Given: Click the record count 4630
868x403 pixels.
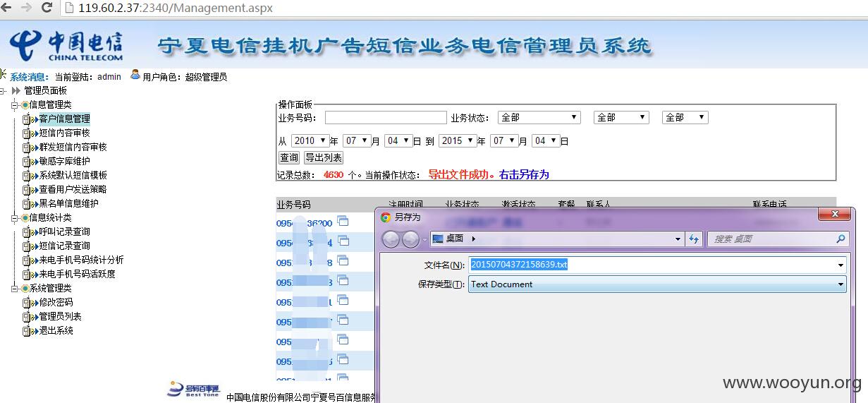Looking at the screenshot, I should click(x=334, y=174).
